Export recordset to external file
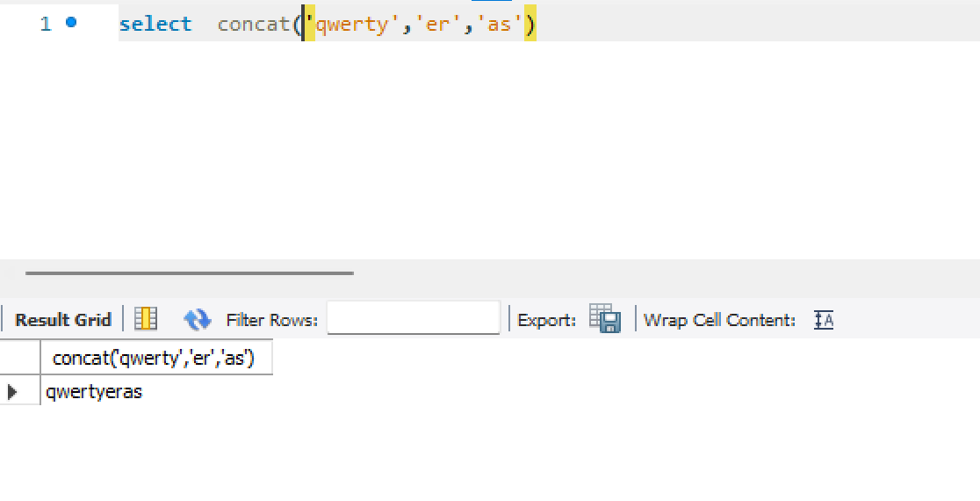The height and width of the screenshot is (501, 980). pos(605,319)
